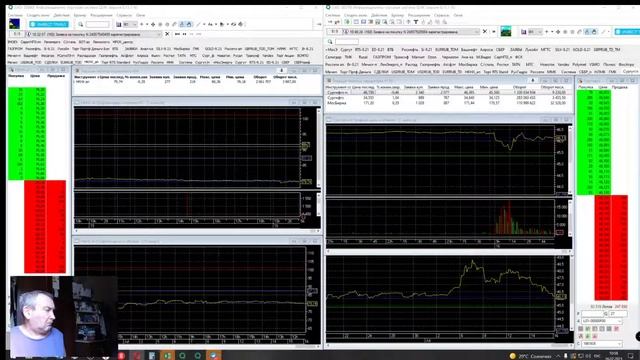640x360 pixels.
Task: Click save diskette icon in left window toolbar
Action: (x=119, y=24)
